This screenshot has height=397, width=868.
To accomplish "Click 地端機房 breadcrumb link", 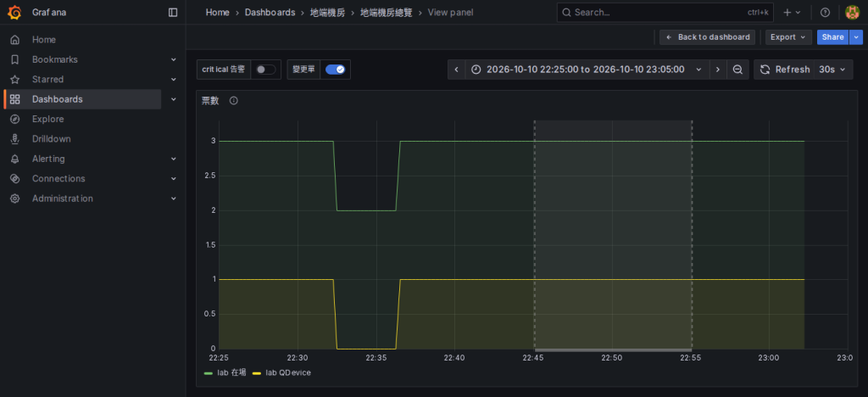I will point(328,12).
